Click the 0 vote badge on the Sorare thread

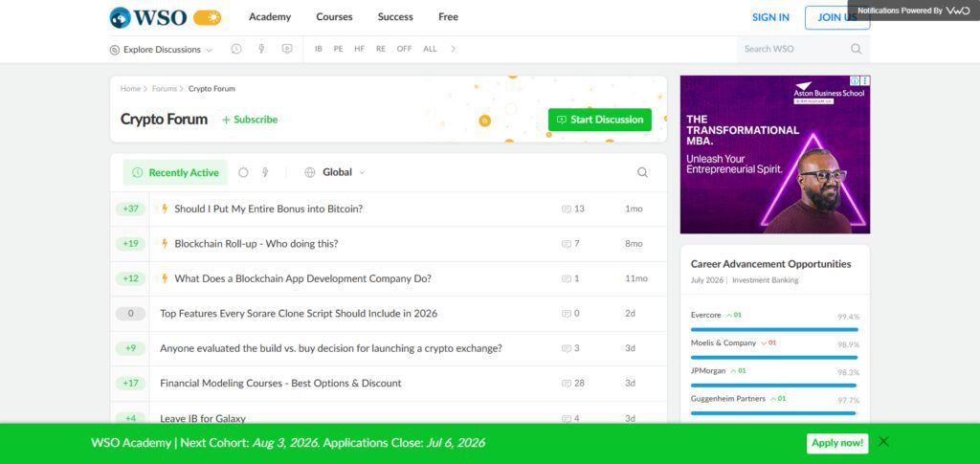[x=130, y=314]
